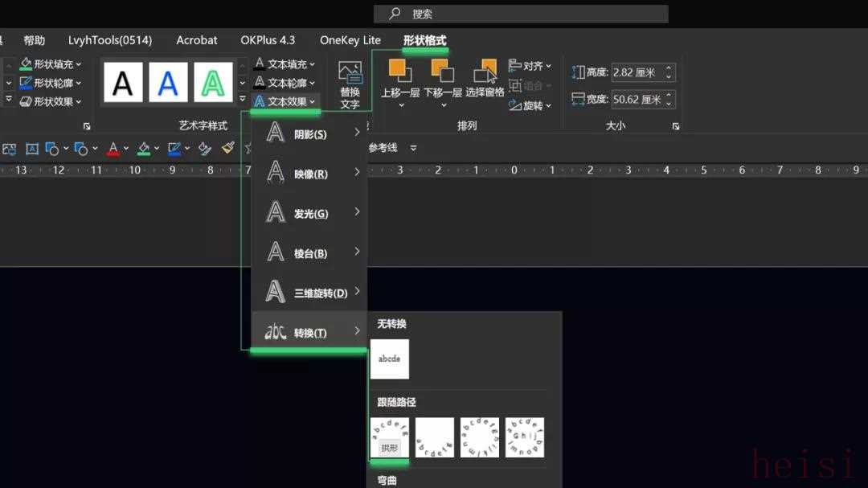Switch to the Acrobat ribbon tab
The height and width of the screenshot is (488, 868).
[x=197, y=40]
